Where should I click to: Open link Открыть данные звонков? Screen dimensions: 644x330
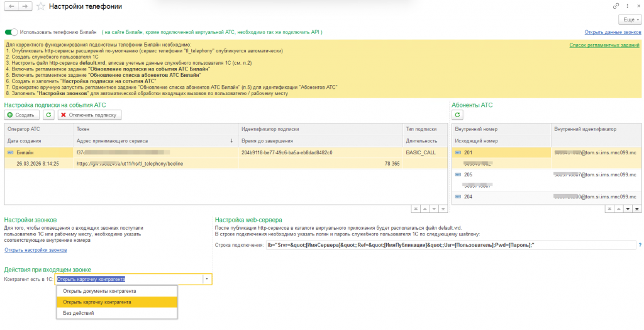pos(613,32)
